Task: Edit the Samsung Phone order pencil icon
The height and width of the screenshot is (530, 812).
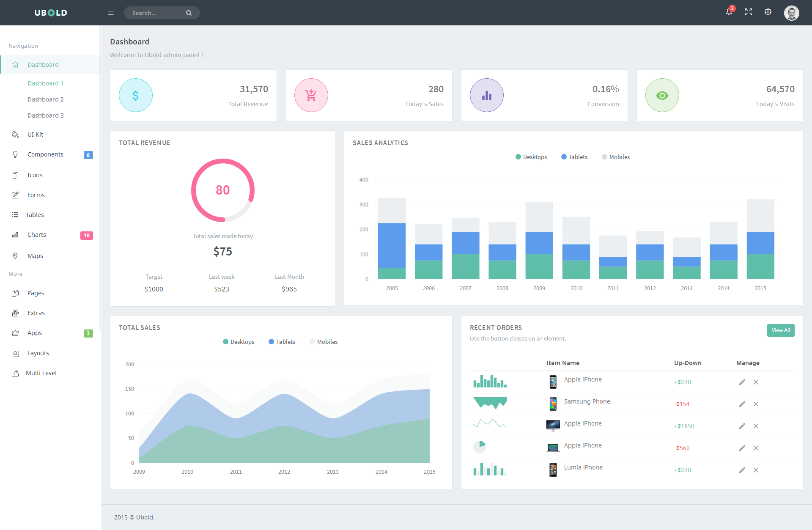Action: pyautogui.click(x=742, y=404)
